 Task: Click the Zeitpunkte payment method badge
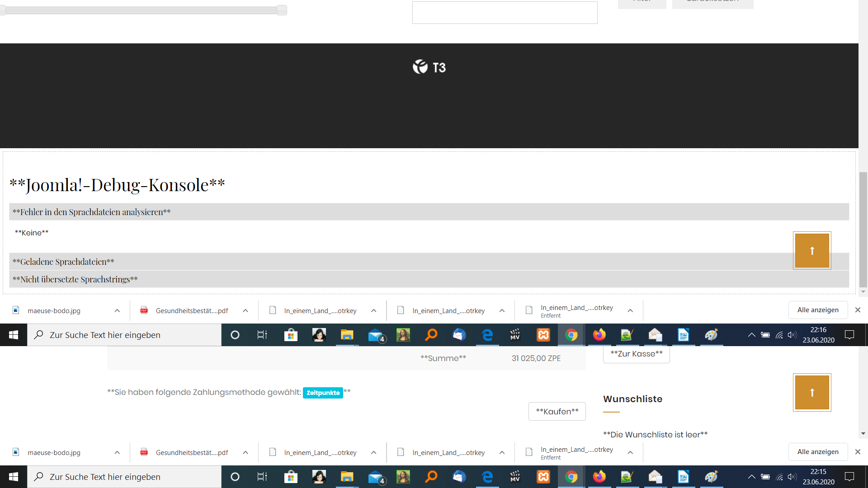click(x=323, y=393)
